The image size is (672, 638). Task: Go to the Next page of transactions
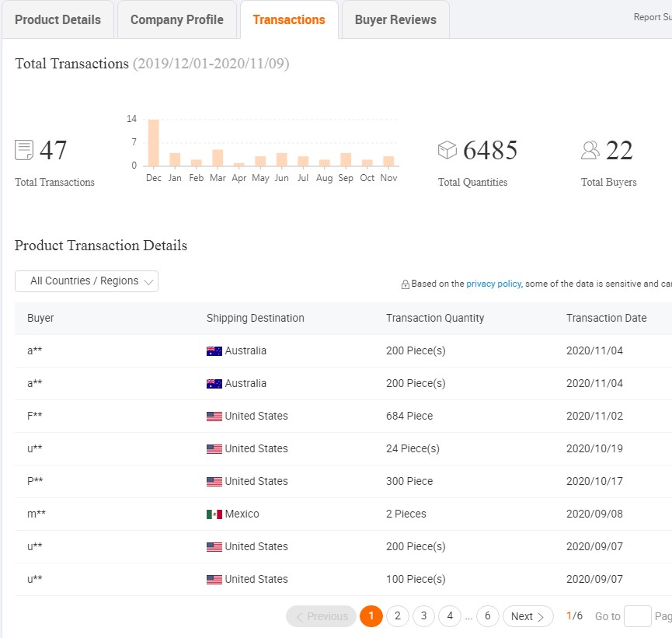pos(528,616)
